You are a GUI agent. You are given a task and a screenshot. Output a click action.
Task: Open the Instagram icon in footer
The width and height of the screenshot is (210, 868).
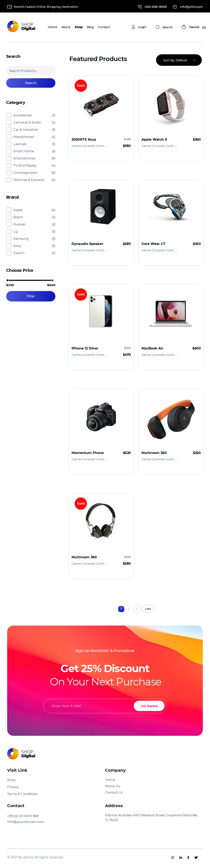click(x=173, y=857)
